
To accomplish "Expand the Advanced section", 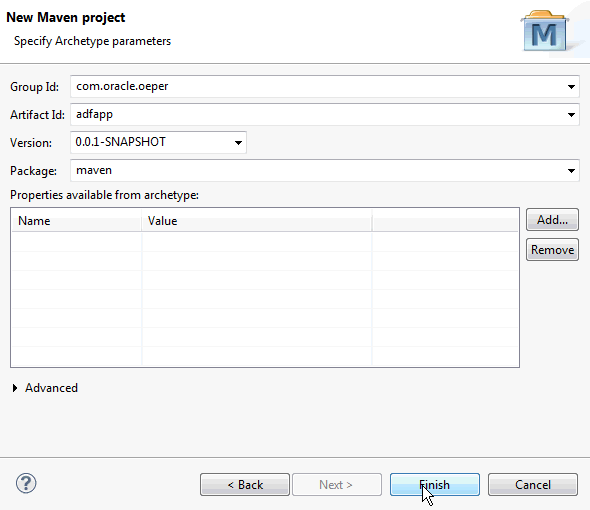I will (15, 388).
